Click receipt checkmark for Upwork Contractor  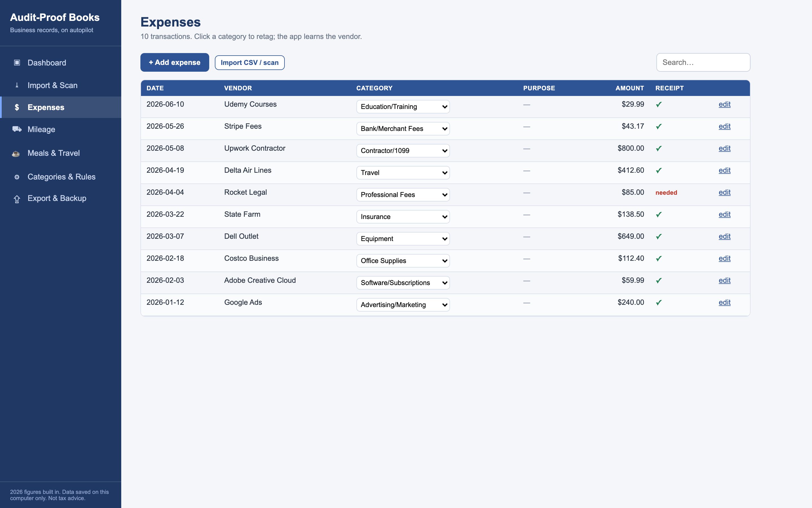(x=659, y=148)
